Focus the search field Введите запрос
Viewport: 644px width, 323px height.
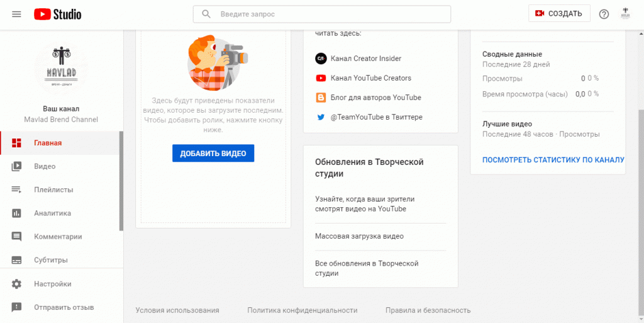[x=330, y=14]
